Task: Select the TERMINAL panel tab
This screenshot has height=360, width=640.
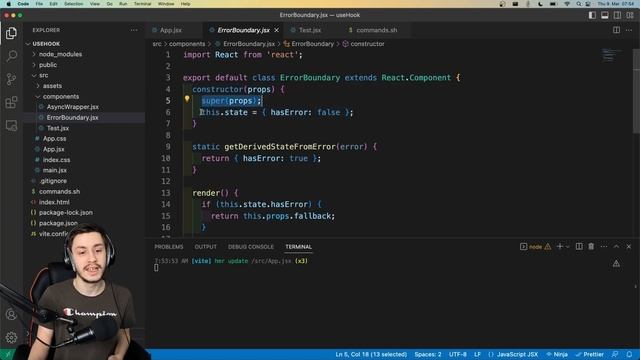Action: [298, 247]
